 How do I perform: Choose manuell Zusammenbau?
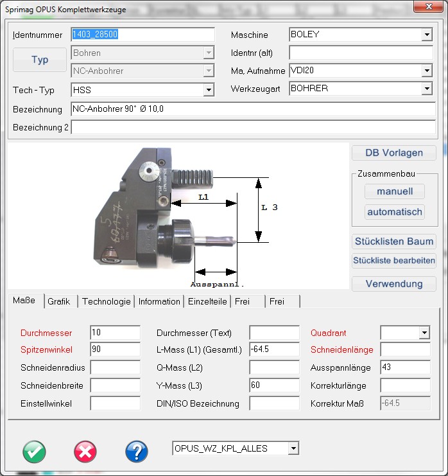[x=395, y=191]
